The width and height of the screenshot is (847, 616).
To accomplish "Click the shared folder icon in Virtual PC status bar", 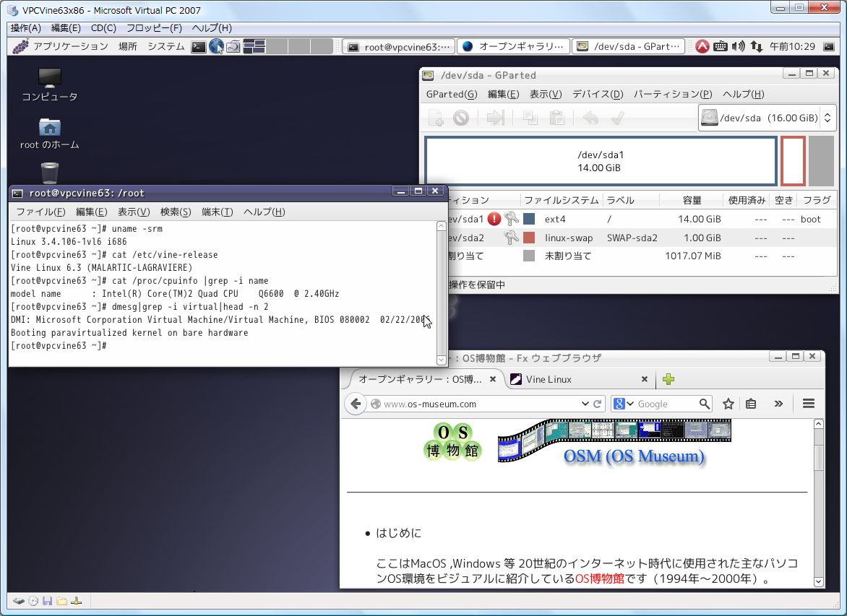I will click(x=61, y=601).
